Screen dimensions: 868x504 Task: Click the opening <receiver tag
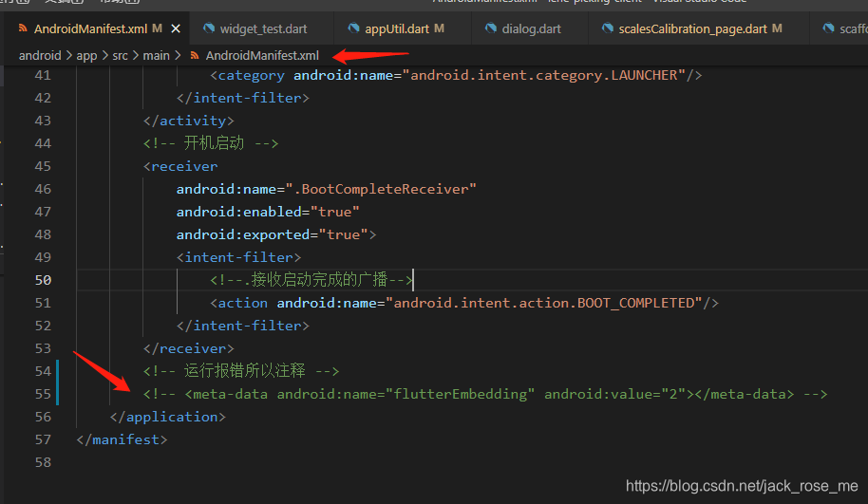[179, 166]
